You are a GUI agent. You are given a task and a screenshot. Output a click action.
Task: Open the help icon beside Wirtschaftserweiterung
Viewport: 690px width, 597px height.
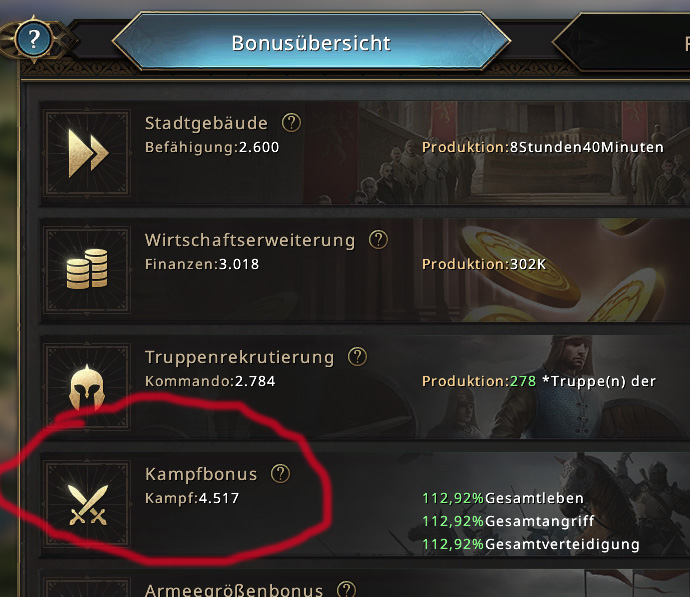[x=378, y=240]
